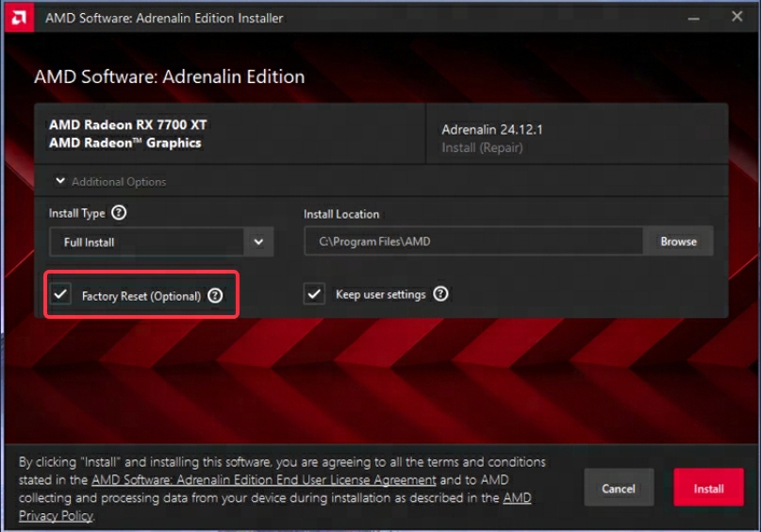Click the Install Location path field
761x532 pixels.
tap(473, 241)
